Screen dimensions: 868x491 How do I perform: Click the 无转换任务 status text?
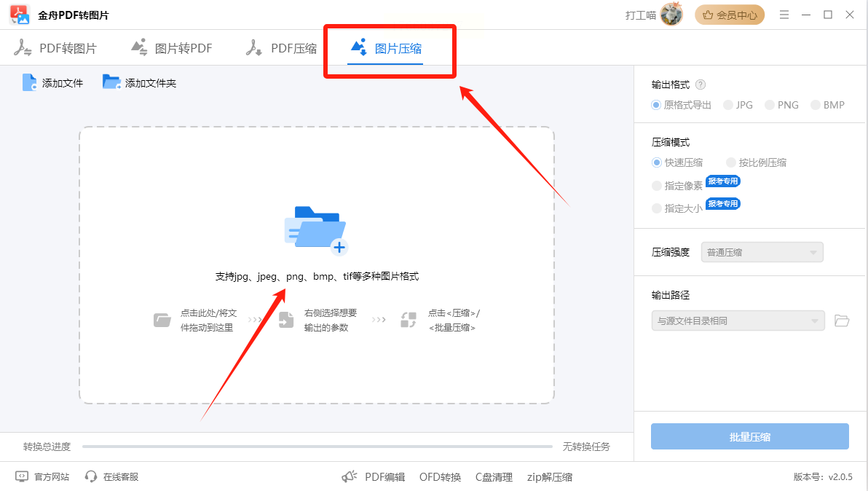tap(586, 447)
